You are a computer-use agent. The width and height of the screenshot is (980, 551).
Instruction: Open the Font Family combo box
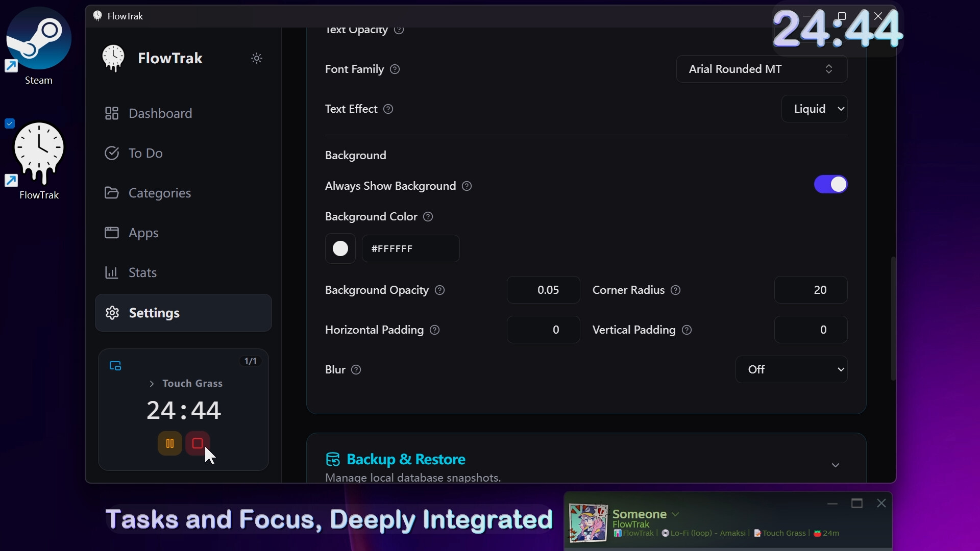[x=762, y=69]
